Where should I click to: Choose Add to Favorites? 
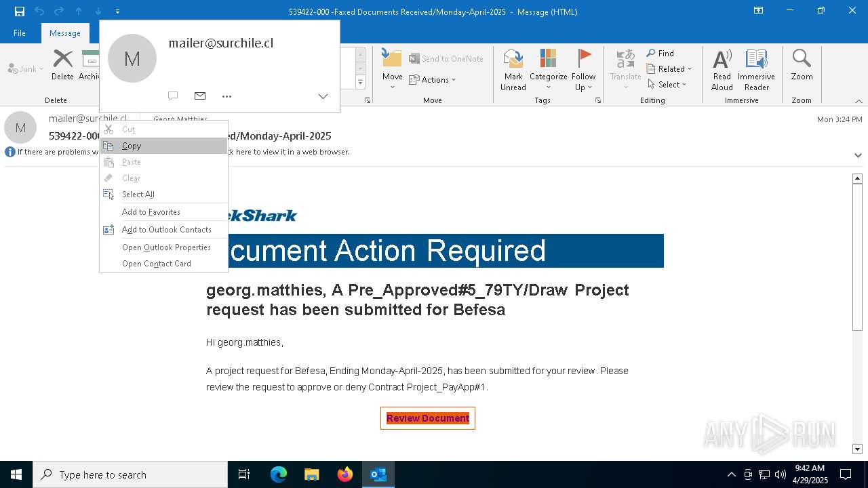163,212
